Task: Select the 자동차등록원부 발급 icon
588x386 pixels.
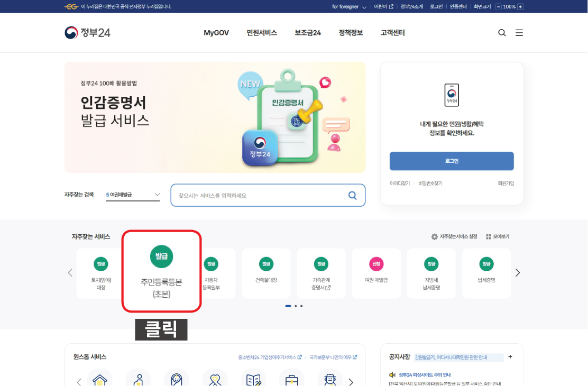Action: pos(211,264)
